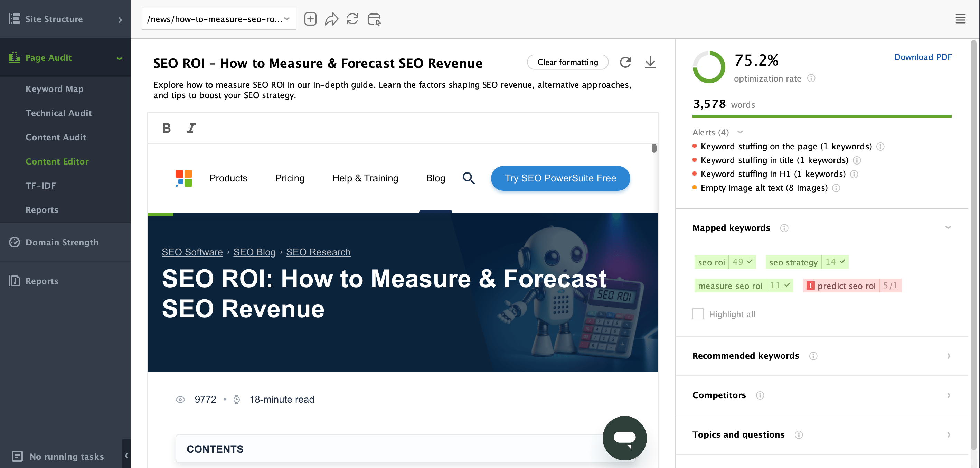Select TF-IDF in sidebar
980x468 pixels.
click(x=41, y=186)
